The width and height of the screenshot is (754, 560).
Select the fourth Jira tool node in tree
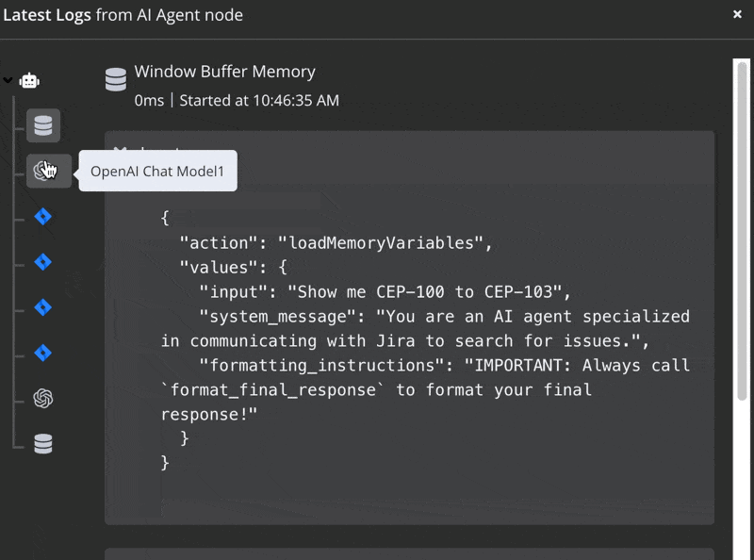point(42,353)
